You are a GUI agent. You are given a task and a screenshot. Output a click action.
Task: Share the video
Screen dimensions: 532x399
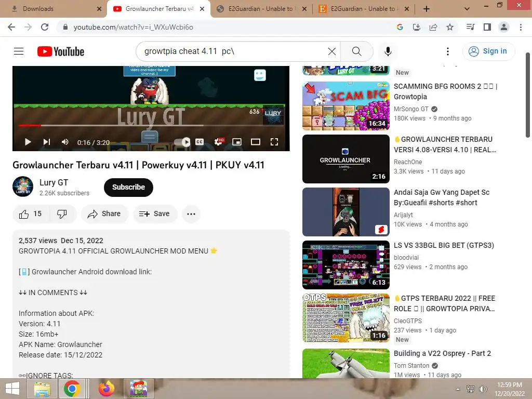(x=104, y=214)
